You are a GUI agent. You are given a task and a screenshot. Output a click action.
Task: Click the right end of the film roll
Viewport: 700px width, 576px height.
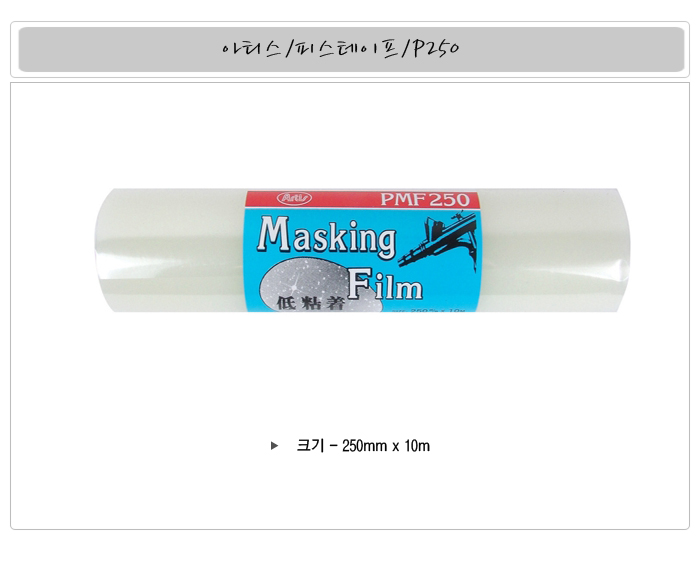(x=555, y=250)
